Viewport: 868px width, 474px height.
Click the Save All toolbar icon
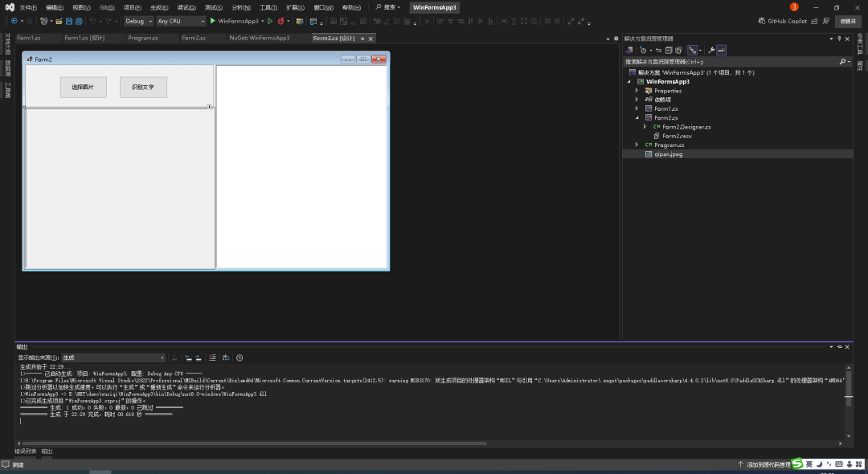78,21
